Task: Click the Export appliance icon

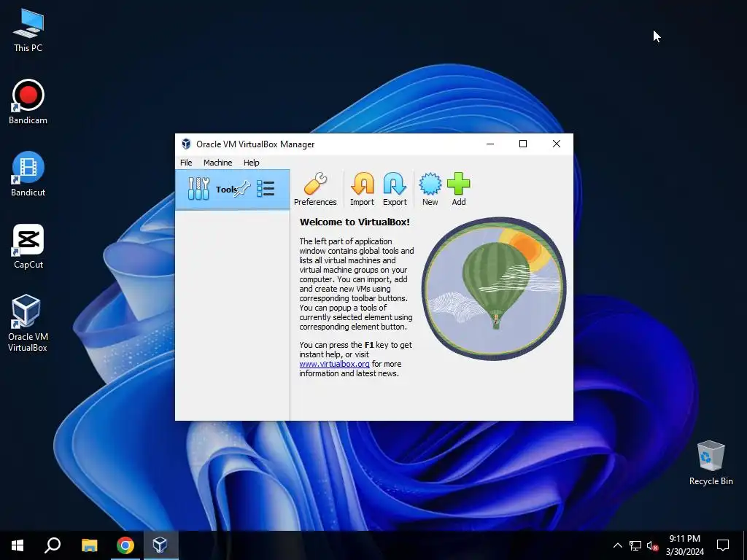Action: point(395,189)
